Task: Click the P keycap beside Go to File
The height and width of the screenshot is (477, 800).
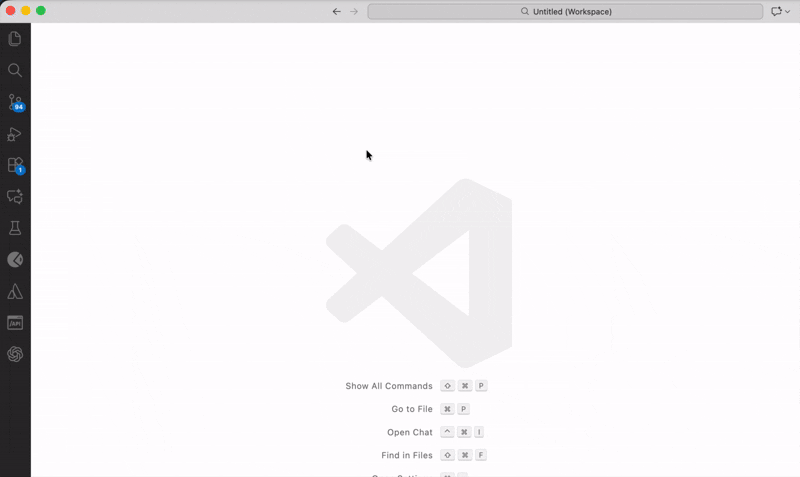Action: (463, 409)
